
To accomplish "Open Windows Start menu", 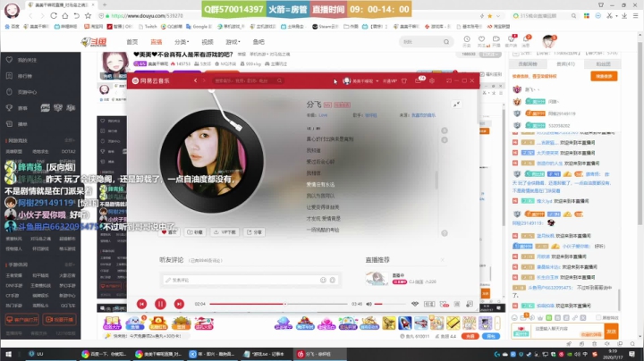I will [x=8, y=354].
